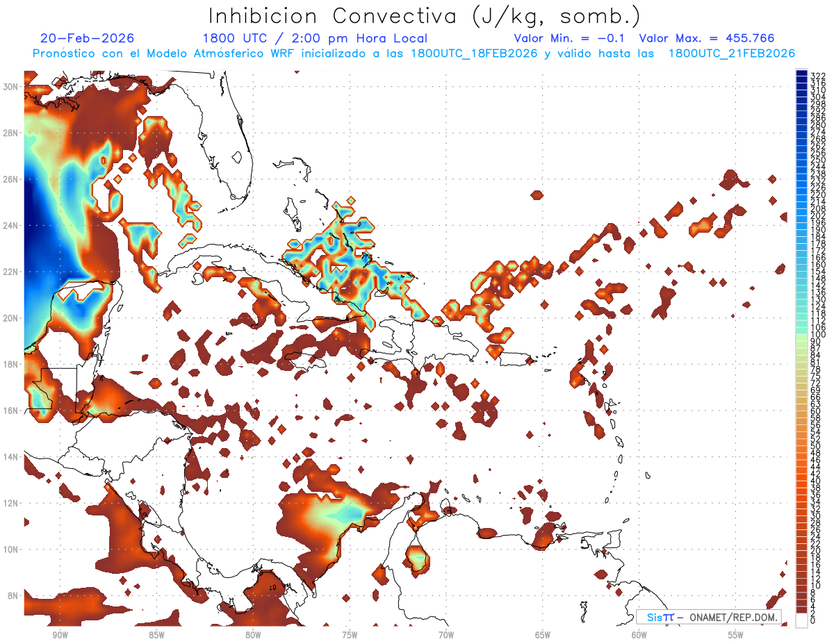The width and height of the screenshot is (834, 644).
Task: Click the 22N latitude label
Action: pos(12,272)
